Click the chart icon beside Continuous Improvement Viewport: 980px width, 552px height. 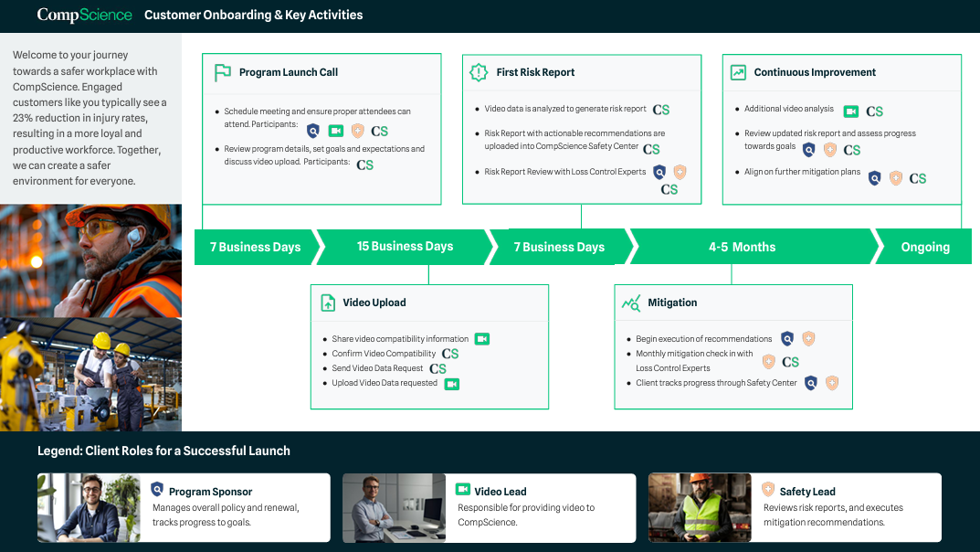[738, 72]
